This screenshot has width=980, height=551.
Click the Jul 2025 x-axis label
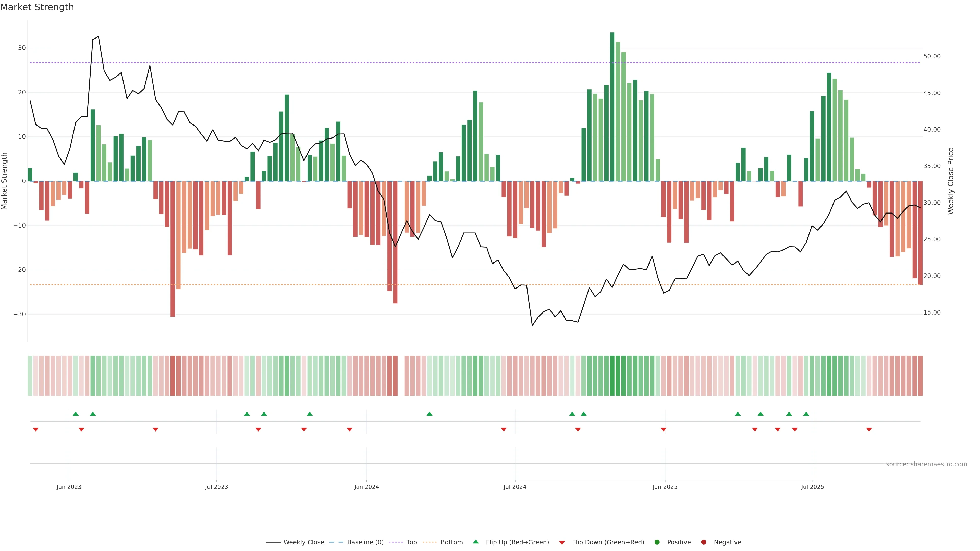tap(812, 487)
